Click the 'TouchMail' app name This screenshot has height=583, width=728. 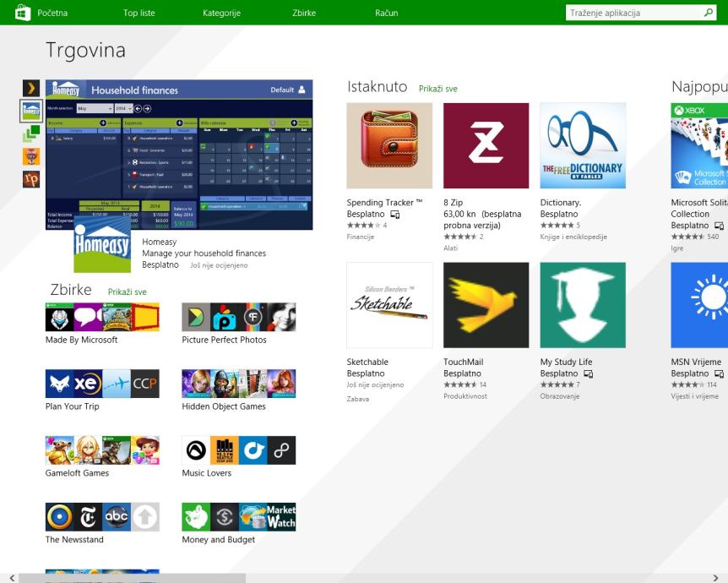tap(464, 362)
